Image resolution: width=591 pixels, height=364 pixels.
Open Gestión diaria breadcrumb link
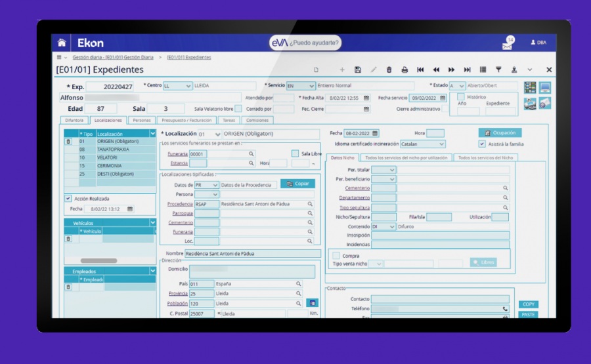[x=113, y=58]
